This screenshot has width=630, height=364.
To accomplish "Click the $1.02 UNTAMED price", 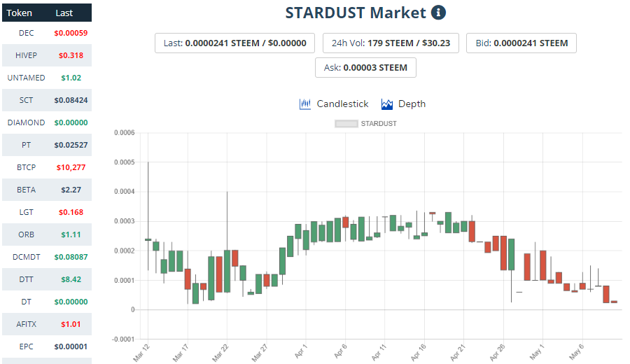I will coord(71,78).
